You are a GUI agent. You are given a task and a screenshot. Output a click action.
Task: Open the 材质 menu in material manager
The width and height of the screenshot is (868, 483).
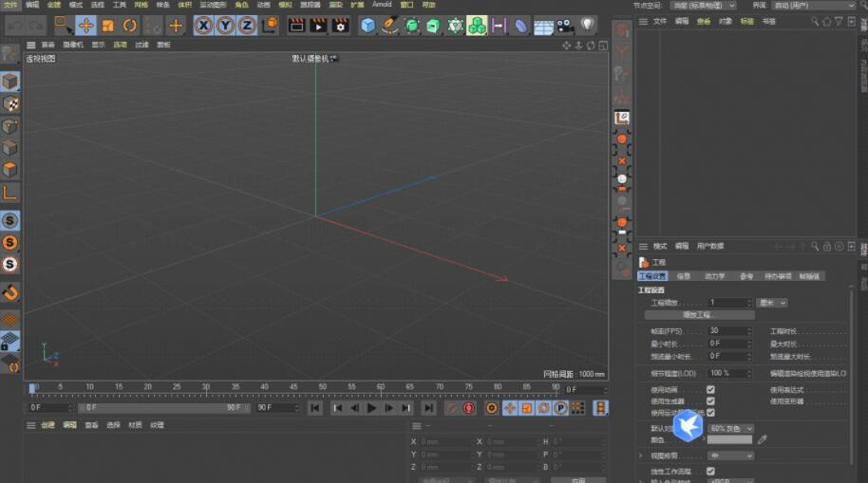(135, 425)
